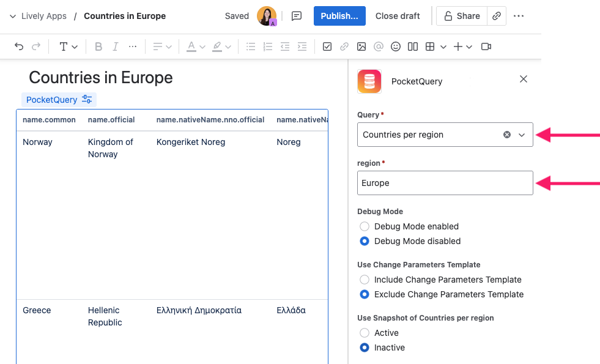Open the more actions (...) menu
Image resolution: width=600 pixels, height=364 pixels.
pos(519,16)
